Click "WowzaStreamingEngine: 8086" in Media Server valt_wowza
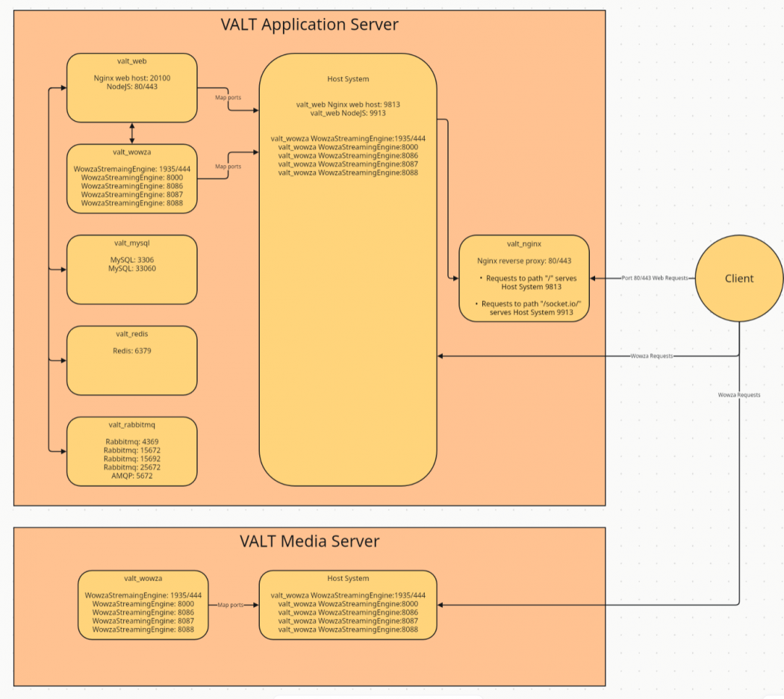The height and width of the screenshot is (699, 784). [x=143, y=612]
